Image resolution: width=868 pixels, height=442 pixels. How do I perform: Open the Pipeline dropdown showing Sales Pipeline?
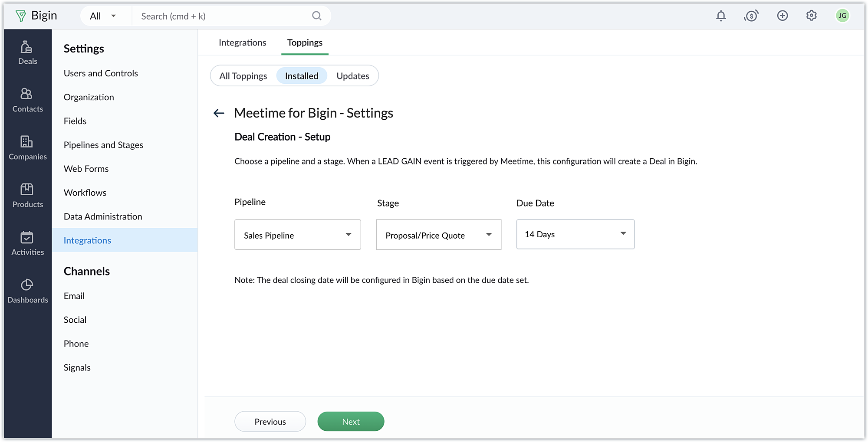point(298,235)
